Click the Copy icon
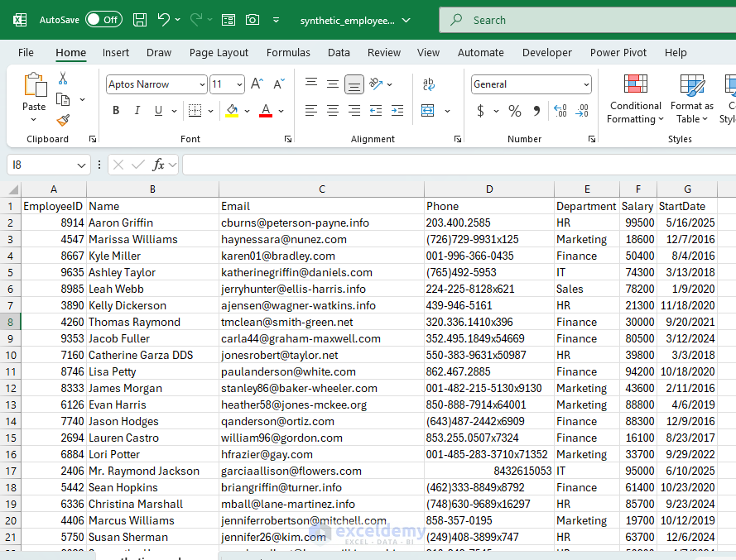The height and width of the screenshot is (560, 736). tap(63, 99)
